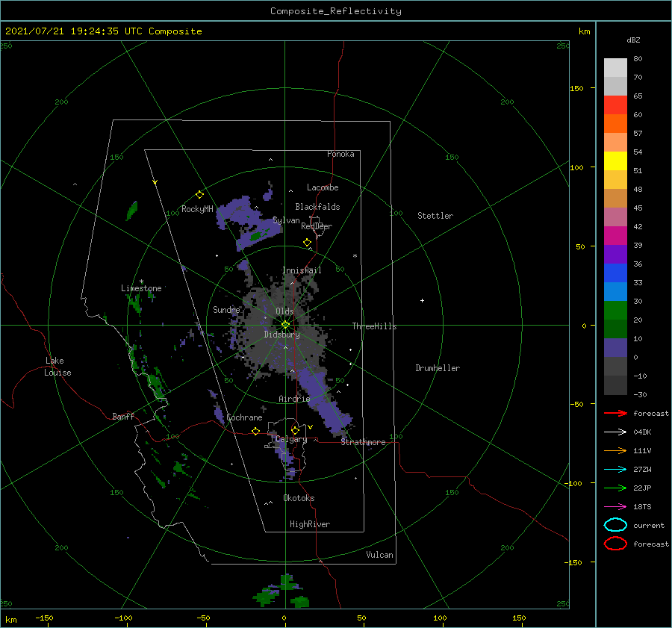The width and height of the screenshot is (672, 628).
Task: Click the Airdrie town label
Action: 294,399
